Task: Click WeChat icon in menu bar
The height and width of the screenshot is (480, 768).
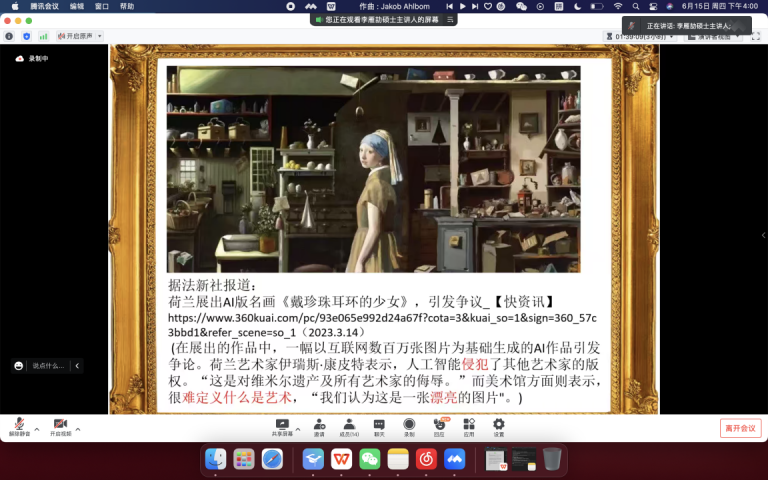Action: click(521, 6)
